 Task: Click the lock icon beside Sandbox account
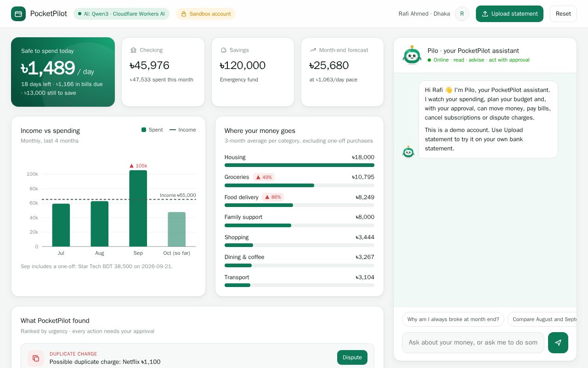(184, 14)
